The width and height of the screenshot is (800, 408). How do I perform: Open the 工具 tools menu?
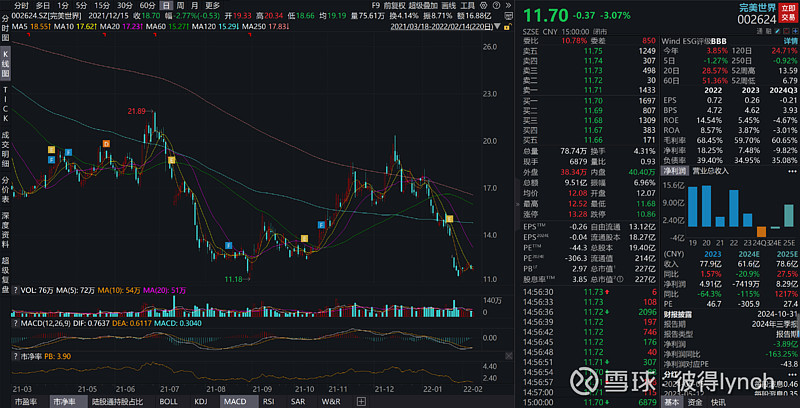pos(467,6)
